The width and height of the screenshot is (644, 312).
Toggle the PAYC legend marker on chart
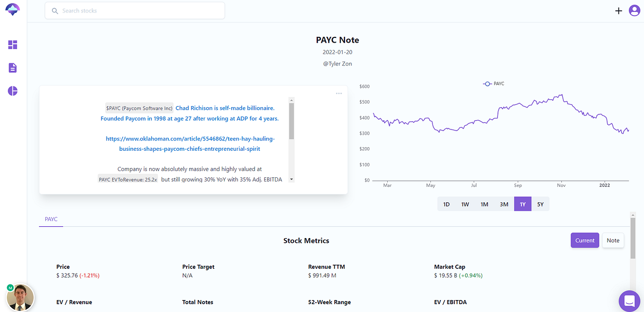488,84
